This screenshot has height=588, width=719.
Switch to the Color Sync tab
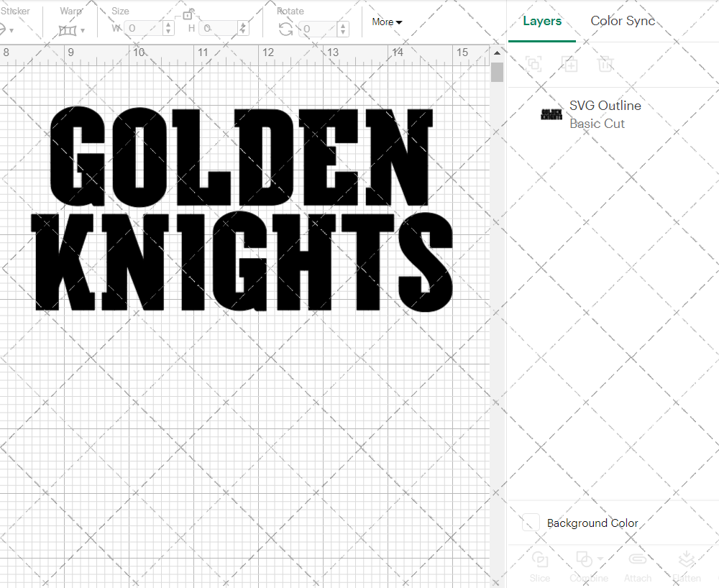pos(623,21)
